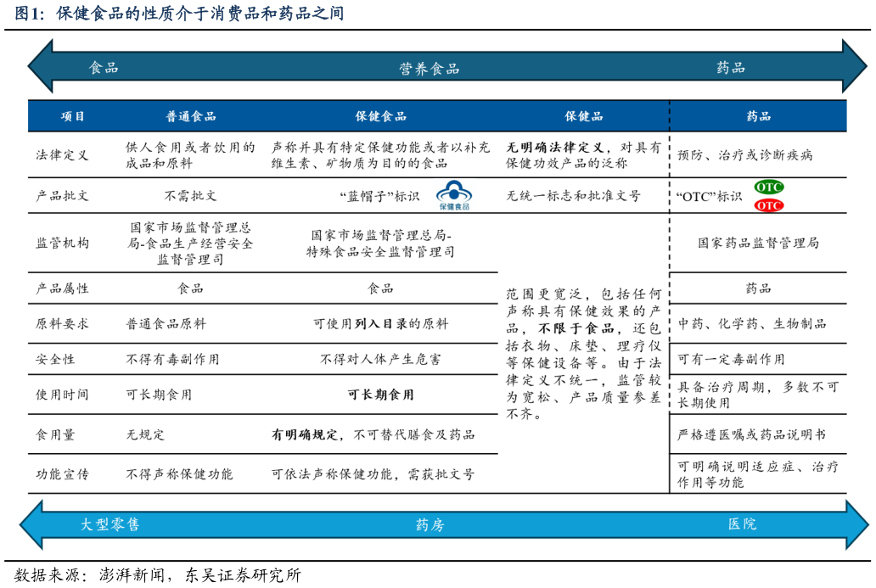Click the cell 普通食品原料
876x588 pixels.
click(166, 323)
